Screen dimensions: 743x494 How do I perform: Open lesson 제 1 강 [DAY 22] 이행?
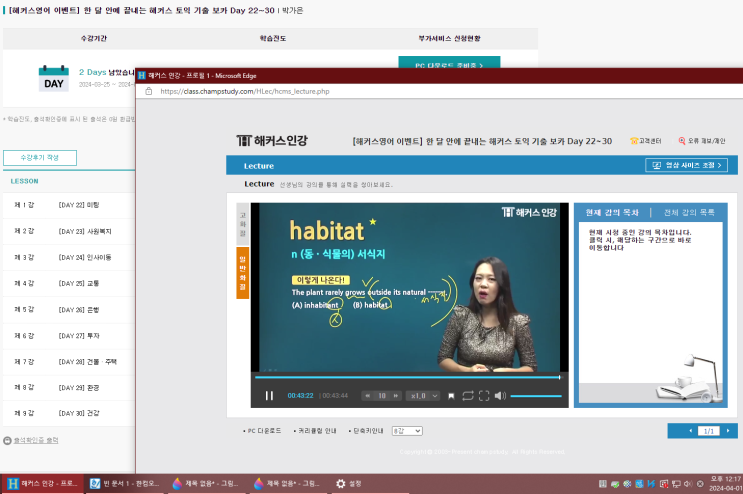(x=69, y=205)
